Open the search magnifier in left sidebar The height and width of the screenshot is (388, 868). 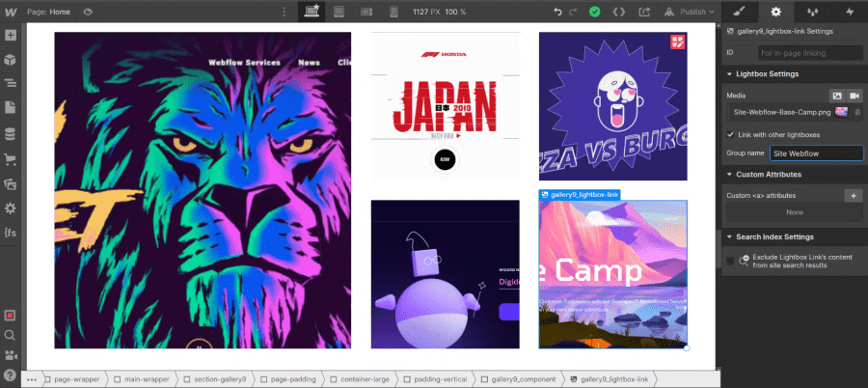[10, 335]
